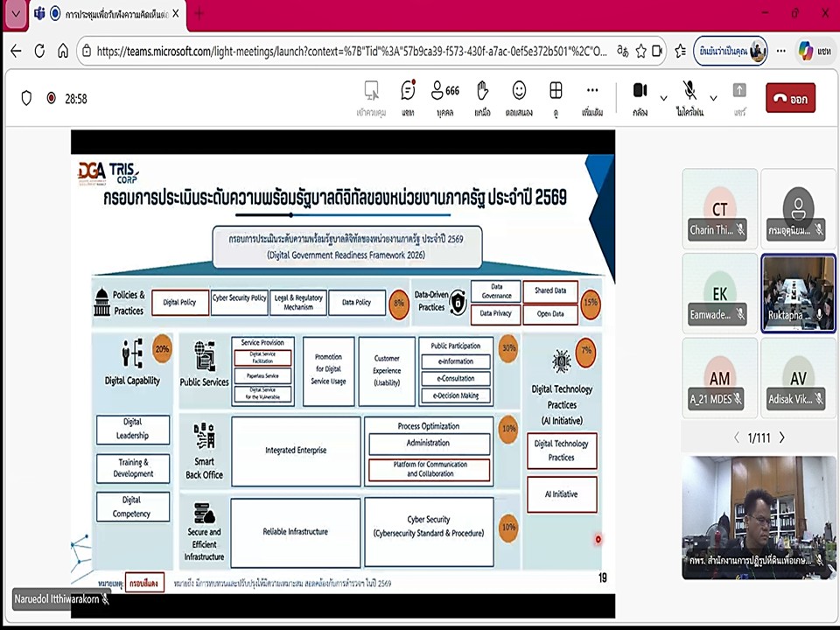Open the browser three-dot menu
Screen dimensions: 840x630
point(781,52)
